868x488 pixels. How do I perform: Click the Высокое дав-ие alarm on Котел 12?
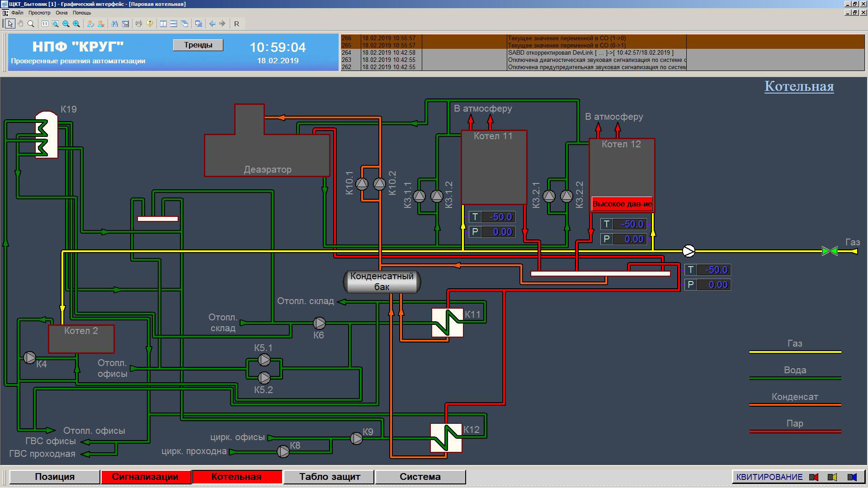622,204
